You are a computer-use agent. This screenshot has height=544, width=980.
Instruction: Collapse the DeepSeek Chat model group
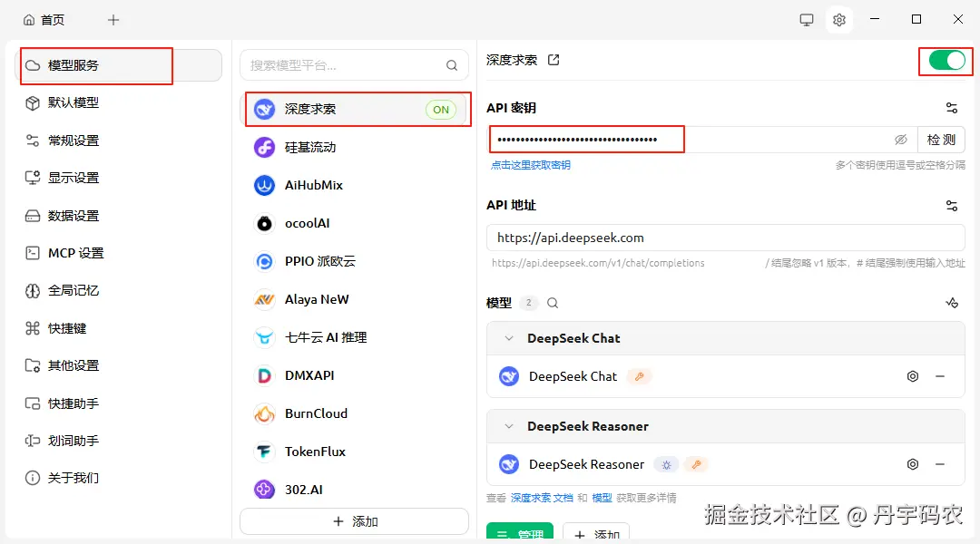pos(509,338)
